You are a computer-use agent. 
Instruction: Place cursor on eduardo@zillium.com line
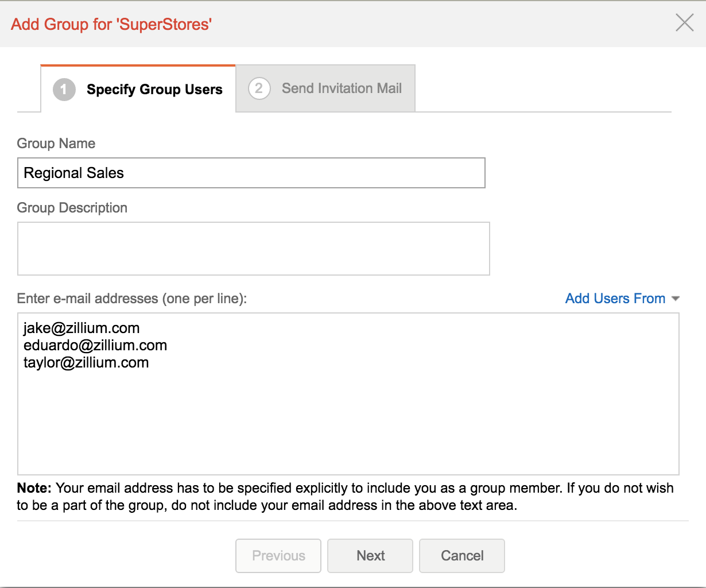[x=95, y=345]
